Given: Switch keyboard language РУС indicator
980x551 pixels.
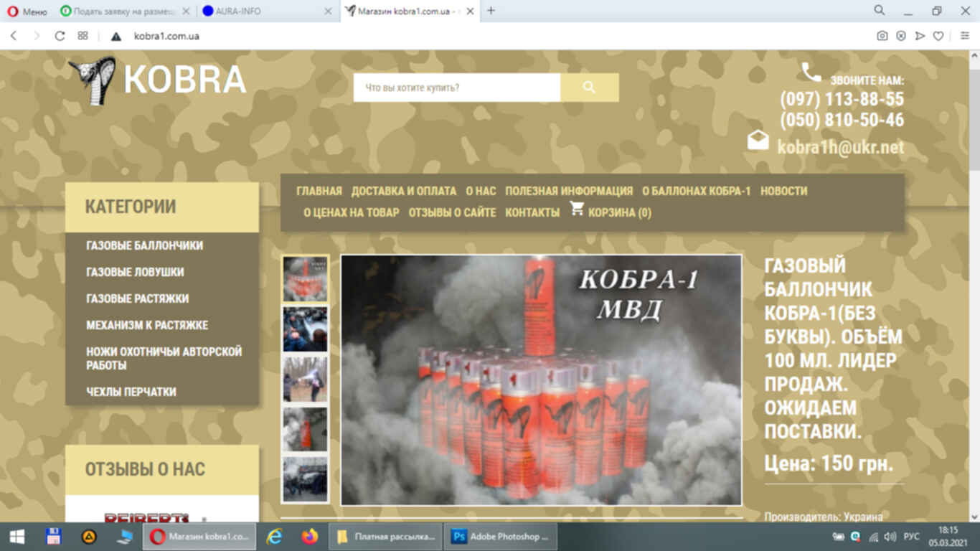Looking at the screenshot, I should 911,537.
